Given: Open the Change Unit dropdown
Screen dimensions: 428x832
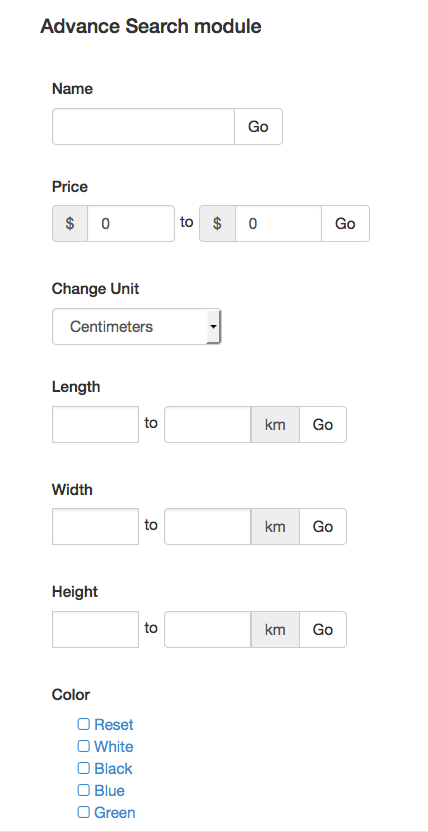Looking at the screenshot, I should pos(136,326).
